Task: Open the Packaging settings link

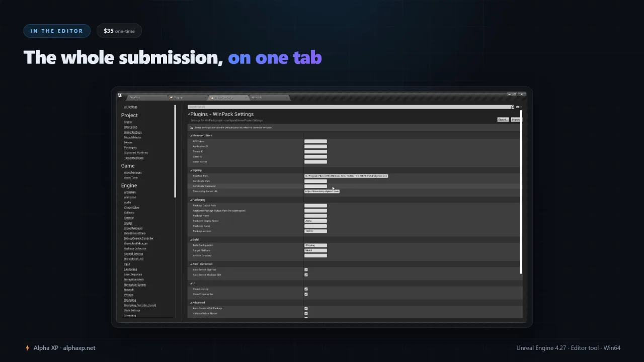Action: pos(130,148)
